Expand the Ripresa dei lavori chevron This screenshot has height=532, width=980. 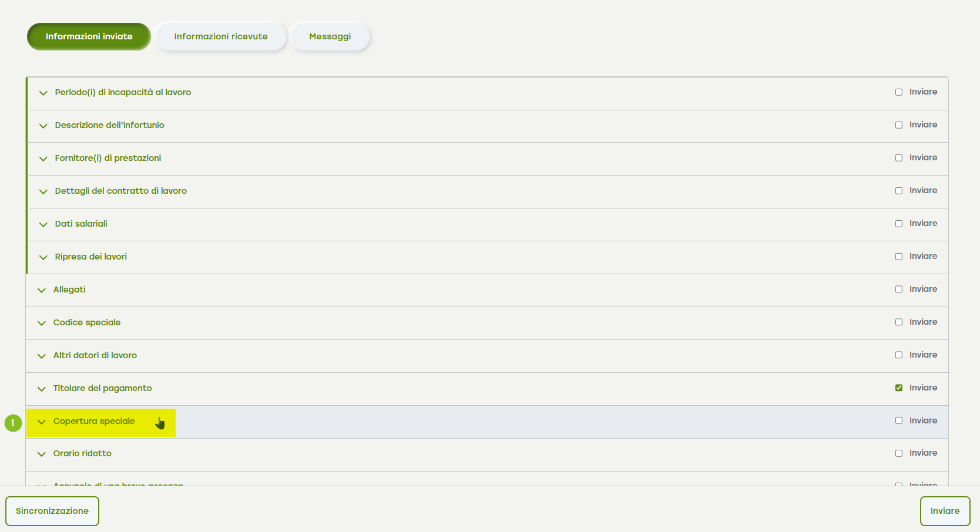tap(43, 257)
